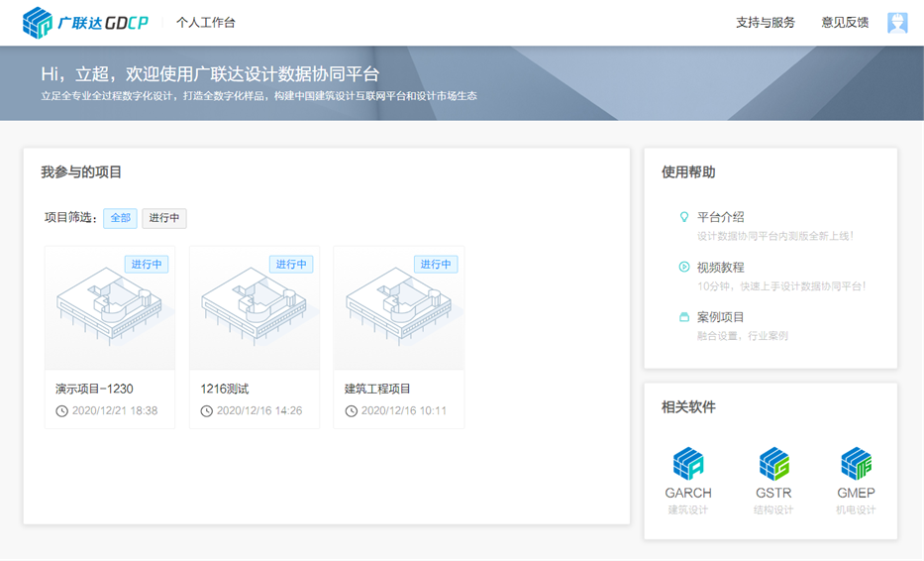This screenshot has width=924, height=561.
Task: Open the 建筑工程项目 project thumbnail
Action: pyautogui.click(x=399, y=308)
